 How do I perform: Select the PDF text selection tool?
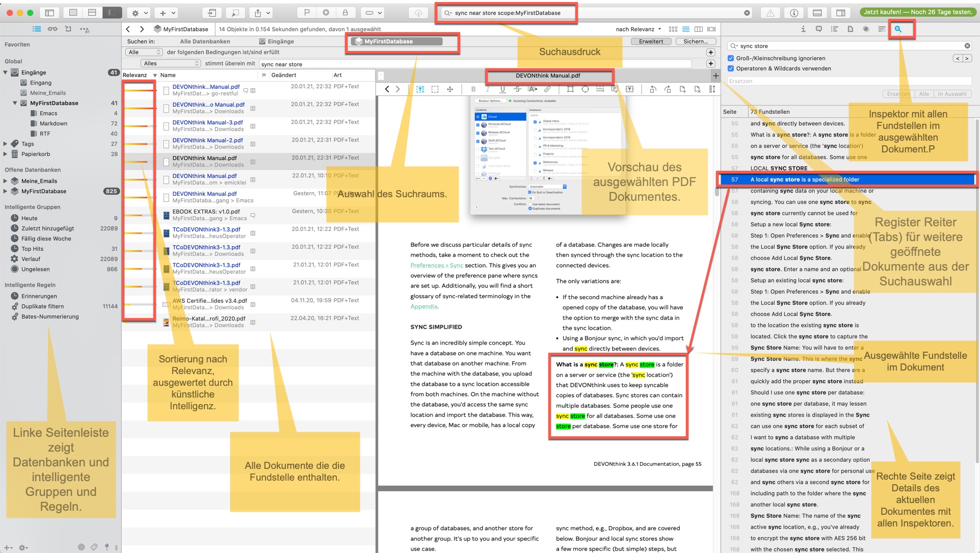tap(420, 89)
